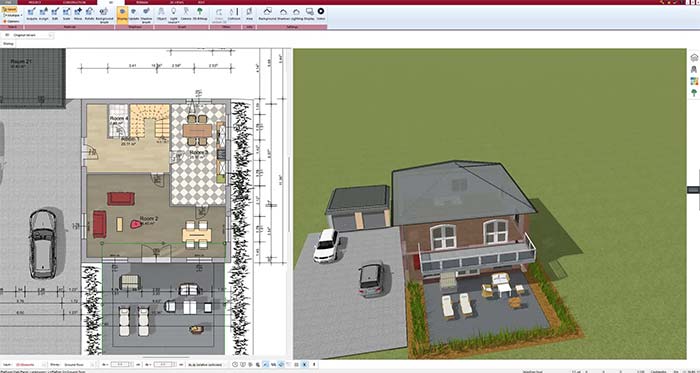The height and width of the screenshot is (373, 700).
Task: Insert a Camera from the ribbon
Action: (186, 14)
